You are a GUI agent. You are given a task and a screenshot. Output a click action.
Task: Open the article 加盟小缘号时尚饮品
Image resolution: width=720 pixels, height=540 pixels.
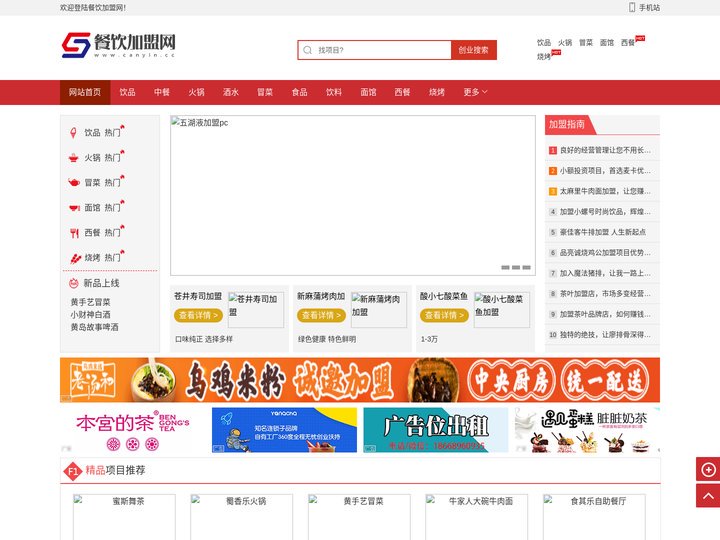[x=605, y=212]
